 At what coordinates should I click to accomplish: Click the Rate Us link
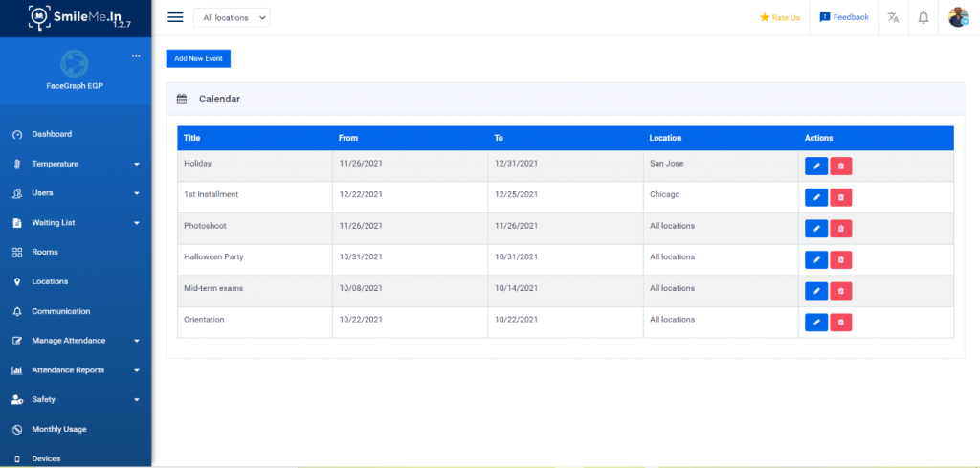pos(779,17)
